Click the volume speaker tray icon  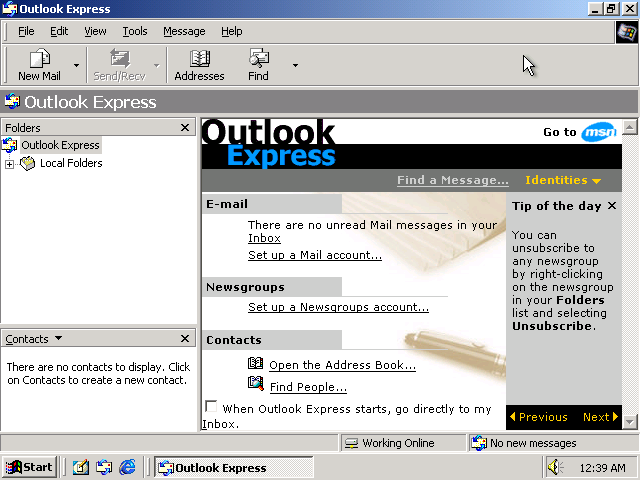(x=555, y=467)
